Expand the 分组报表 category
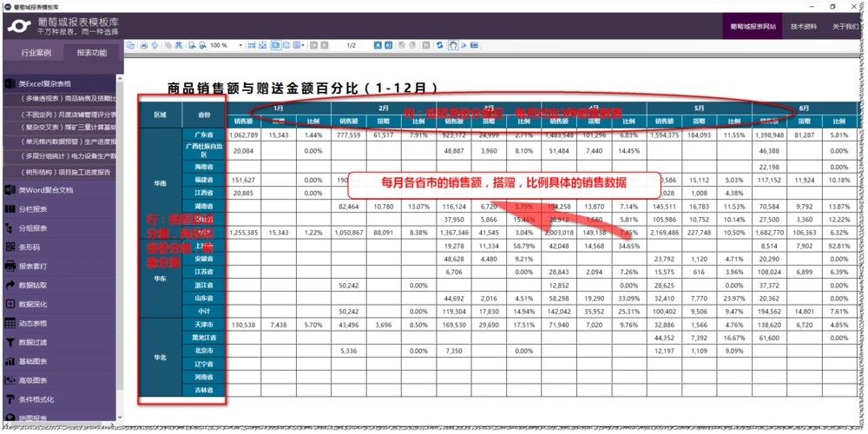868x434 pixels. point(59,228)
